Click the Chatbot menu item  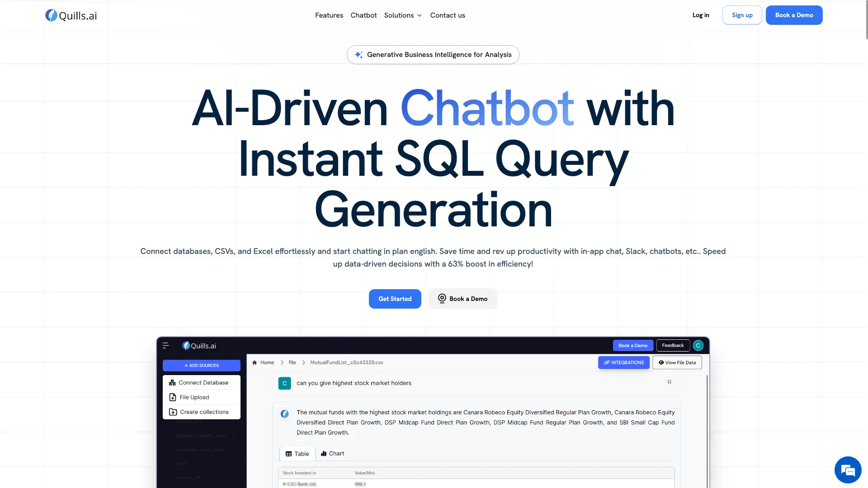pos(363,15)
